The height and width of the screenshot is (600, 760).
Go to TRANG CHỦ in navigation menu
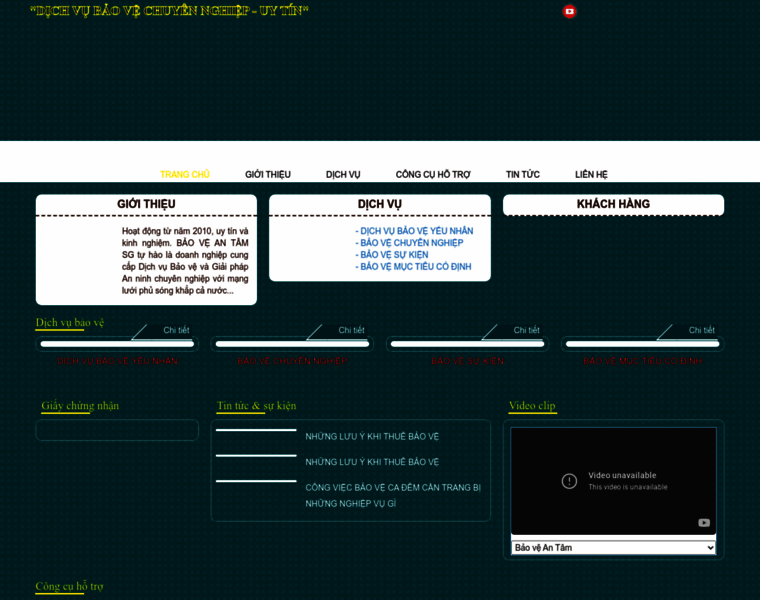[185, 174]
